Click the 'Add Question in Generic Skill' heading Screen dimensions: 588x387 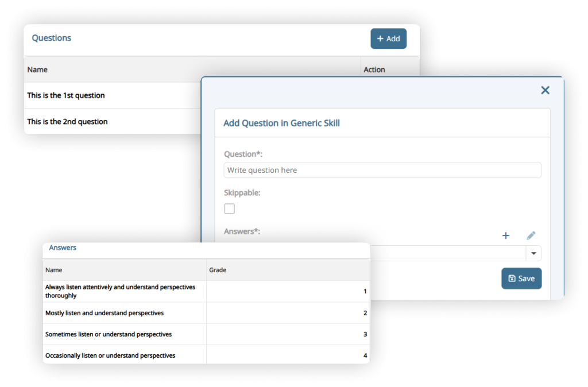pos(281,123)
